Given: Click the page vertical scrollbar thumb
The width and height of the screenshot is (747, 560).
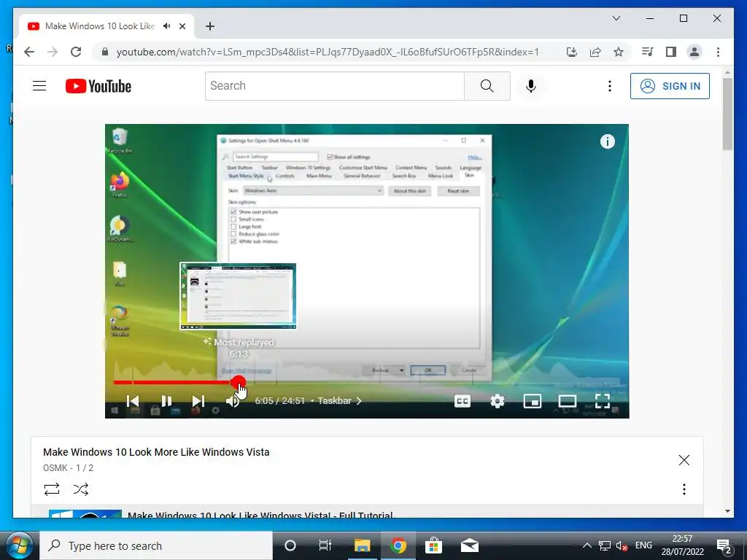Looking at the screenshot, I should 727,114.
